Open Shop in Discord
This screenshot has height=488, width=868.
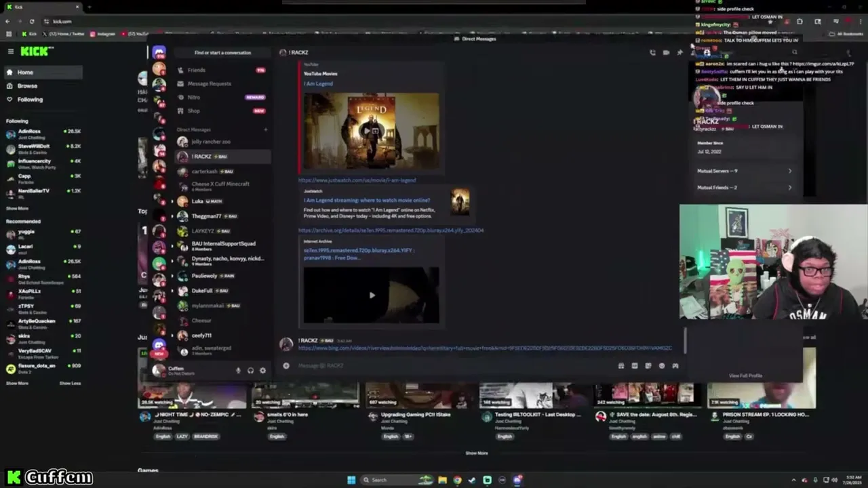coord(221,110)
